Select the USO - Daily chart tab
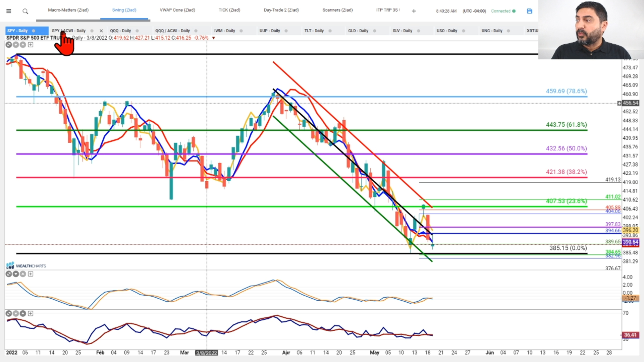This screenshot has height=362, width=644. click(x=447, y=31)
